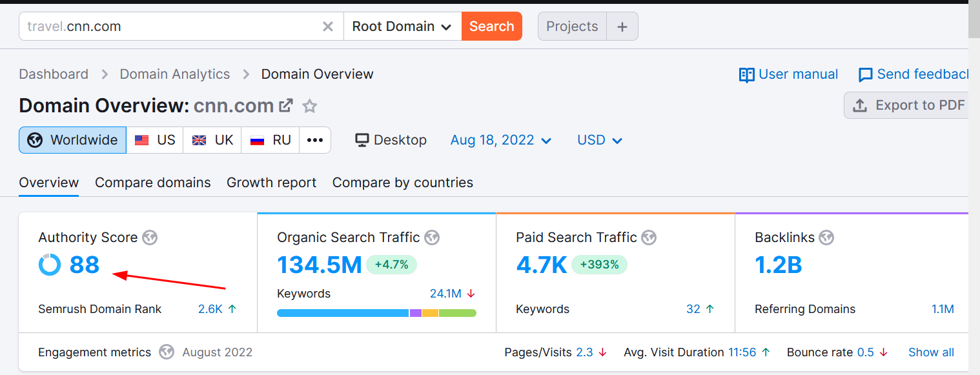Open Bounce rate 0.5 value
This screenshot has width=980, height=375.
click(865, 352)
